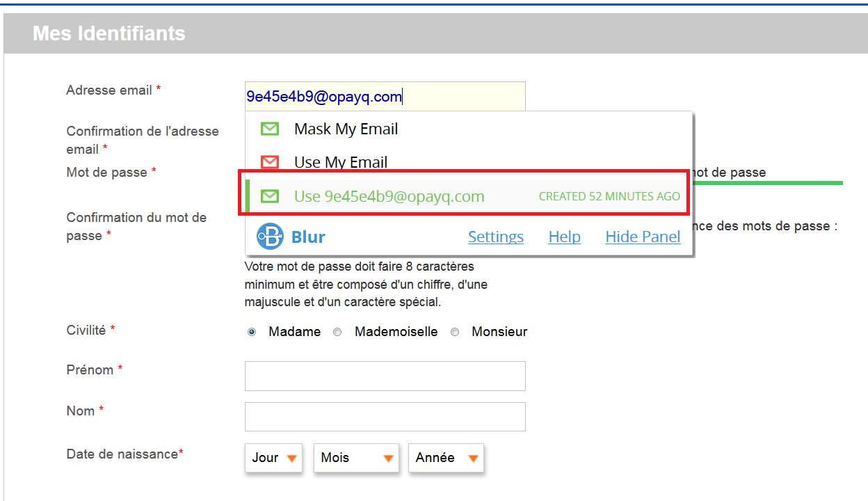Click the Blur logo icon
This screenshot has width=868, height=501.
tap(270, 237)
